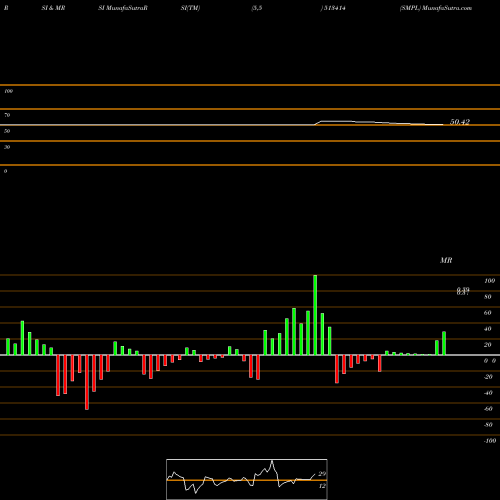Click the value 12 in the mini chart
This screenshot has width=500, height=500.
click(322, 486)
